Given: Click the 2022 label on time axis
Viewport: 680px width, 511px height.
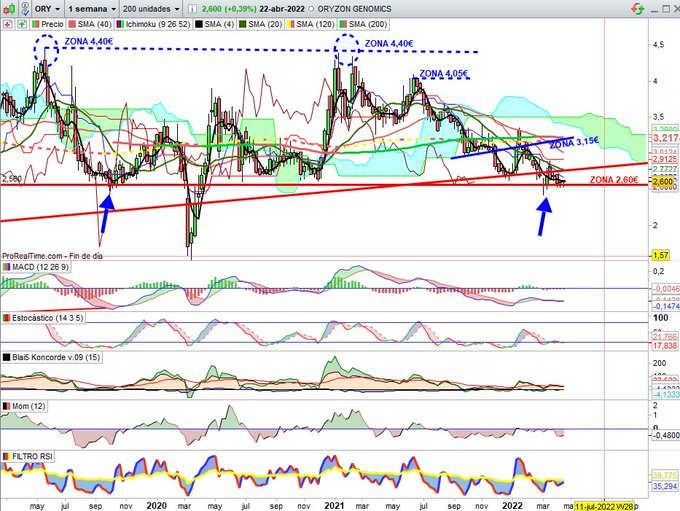Looking at the screenshot, I should [512, 506].
